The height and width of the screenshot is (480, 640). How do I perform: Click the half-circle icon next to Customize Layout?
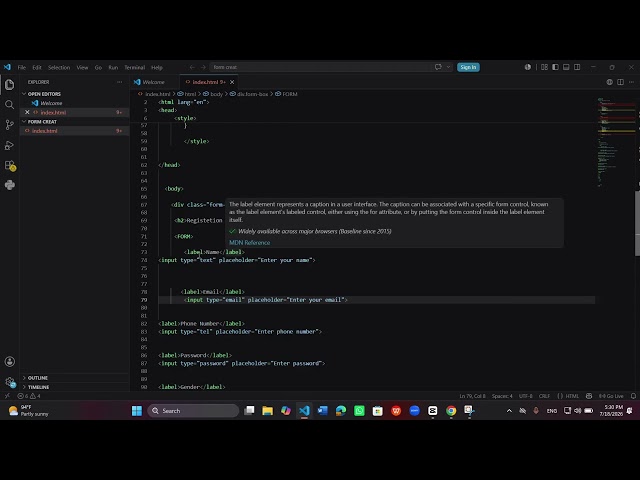pos(528,67)
